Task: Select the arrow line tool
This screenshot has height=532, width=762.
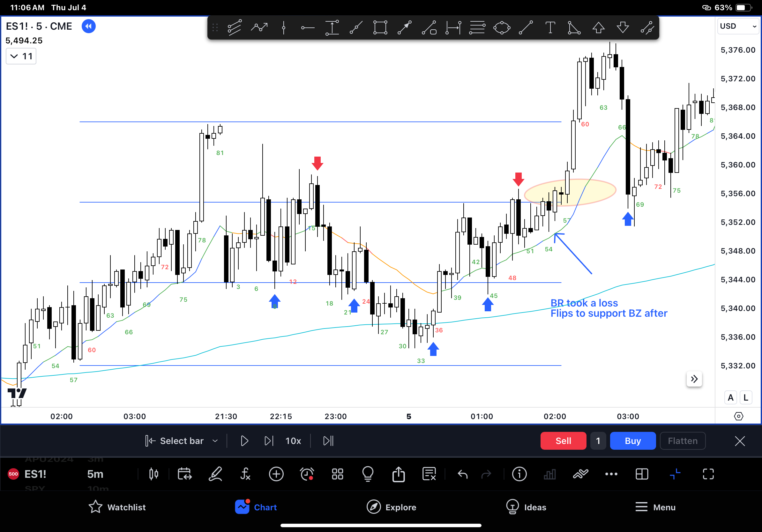Action: click(x=405, y=27)
